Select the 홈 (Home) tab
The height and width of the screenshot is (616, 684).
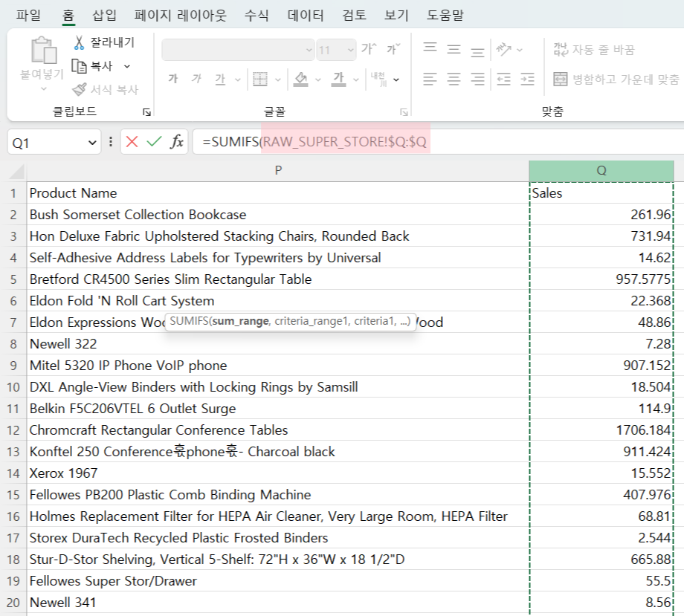coord(68,16)
